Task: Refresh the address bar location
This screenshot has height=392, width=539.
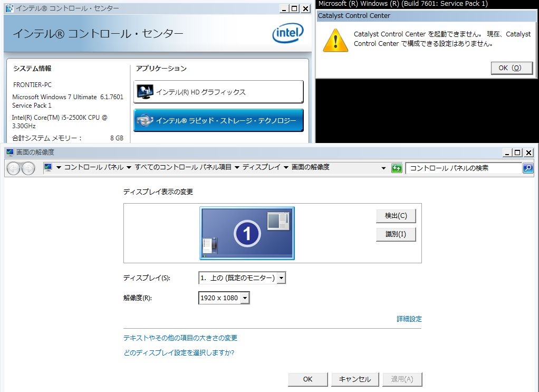Action: (397, 168)
